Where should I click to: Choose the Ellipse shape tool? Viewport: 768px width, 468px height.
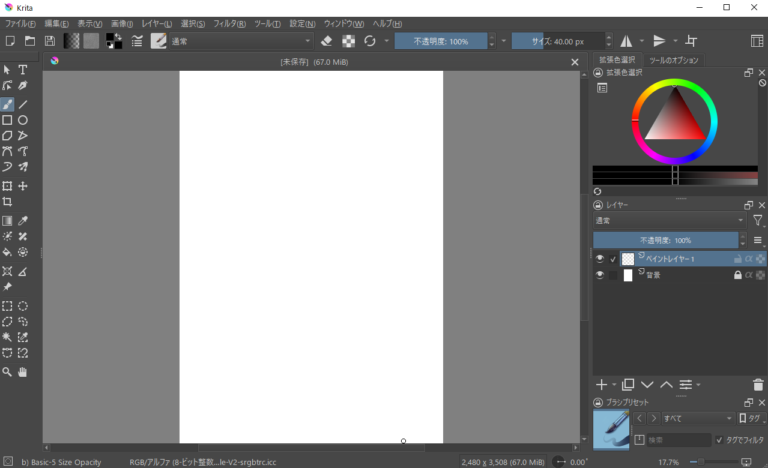pyautogui.click(x=23, y=120)
